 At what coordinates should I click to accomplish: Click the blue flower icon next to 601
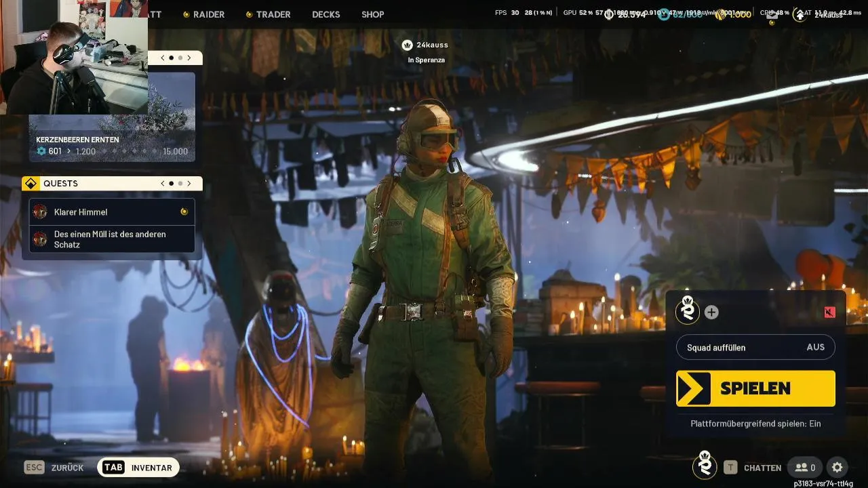tap(41, 151)
